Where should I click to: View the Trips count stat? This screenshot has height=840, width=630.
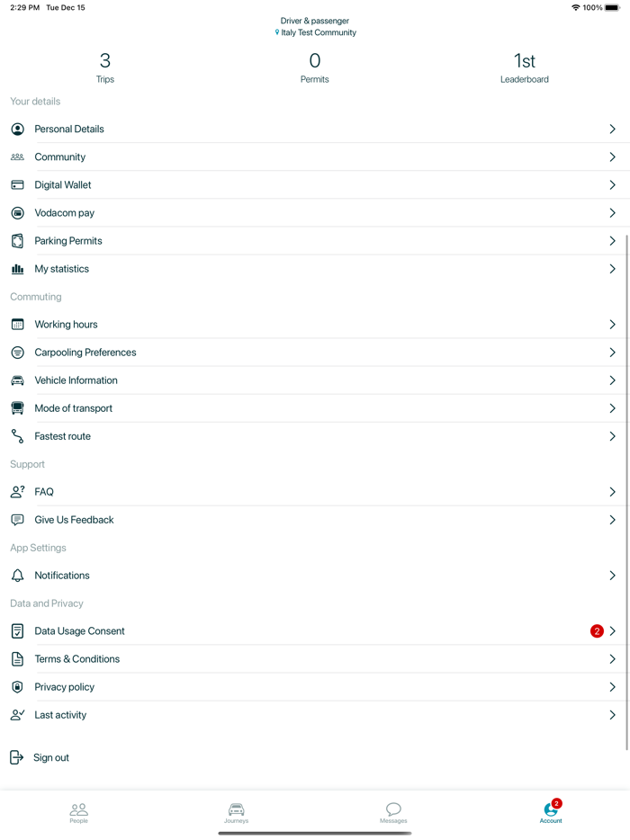pyautogui.click(x=105, y=67)
